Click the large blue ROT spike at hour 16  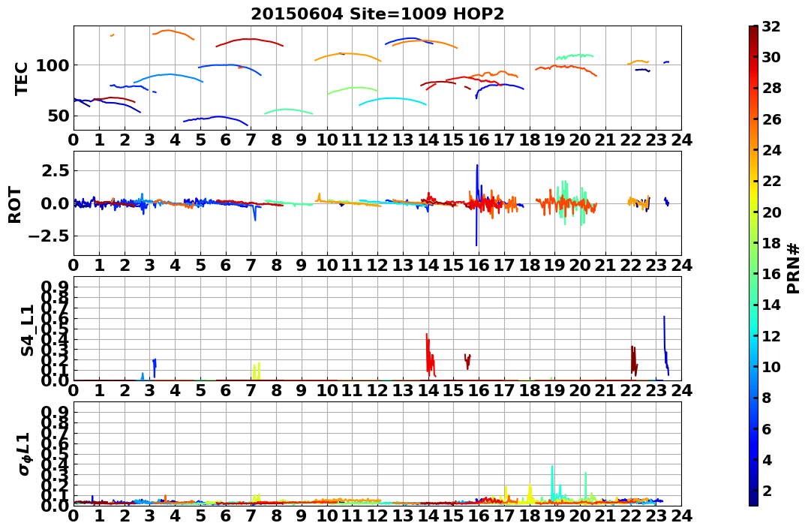(x=476, y=205)
